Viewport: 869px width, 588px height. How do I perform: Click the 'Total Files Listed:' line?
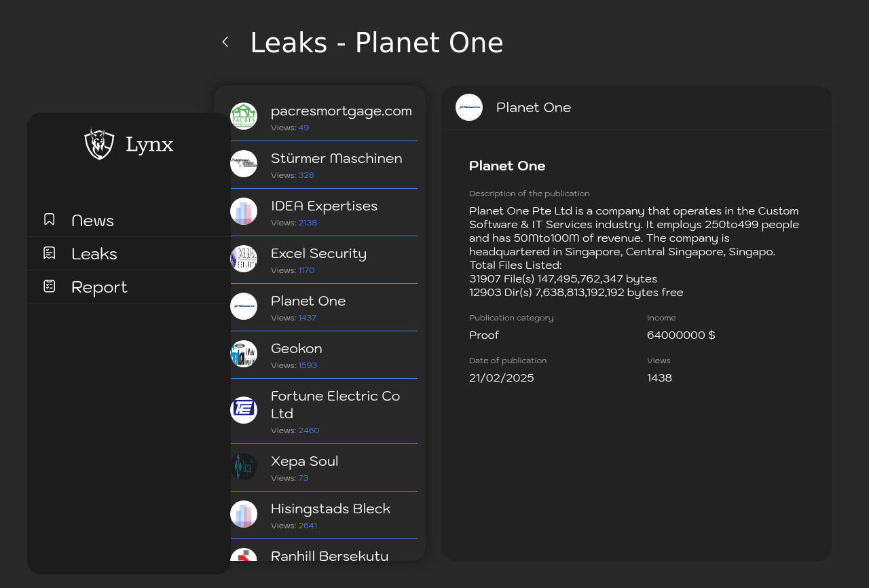coord(515,265)
